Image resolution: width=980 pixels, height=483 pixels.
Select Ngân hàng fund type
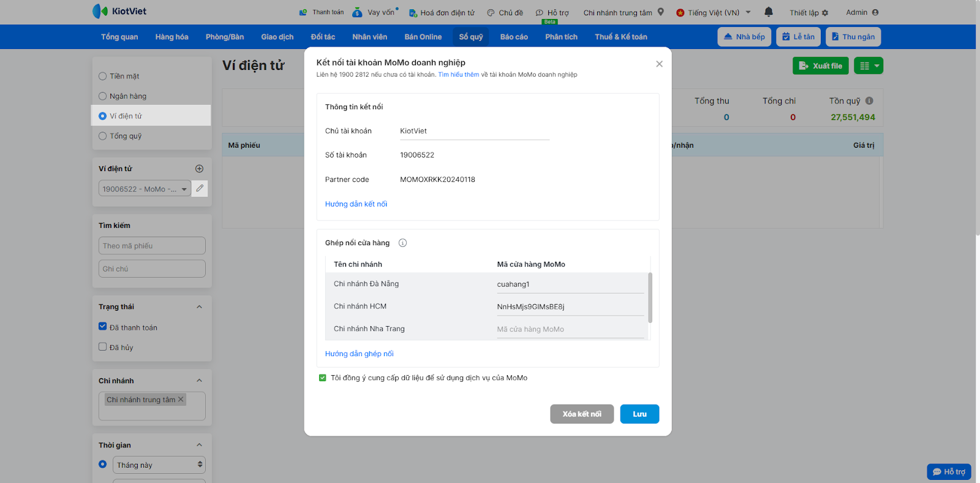point(103,96)
